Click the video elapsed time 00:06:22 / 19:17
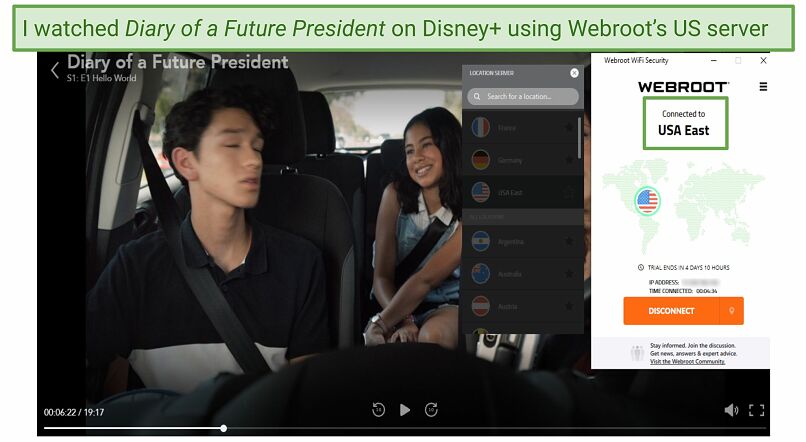806x442 pixels. coord(74,412)
